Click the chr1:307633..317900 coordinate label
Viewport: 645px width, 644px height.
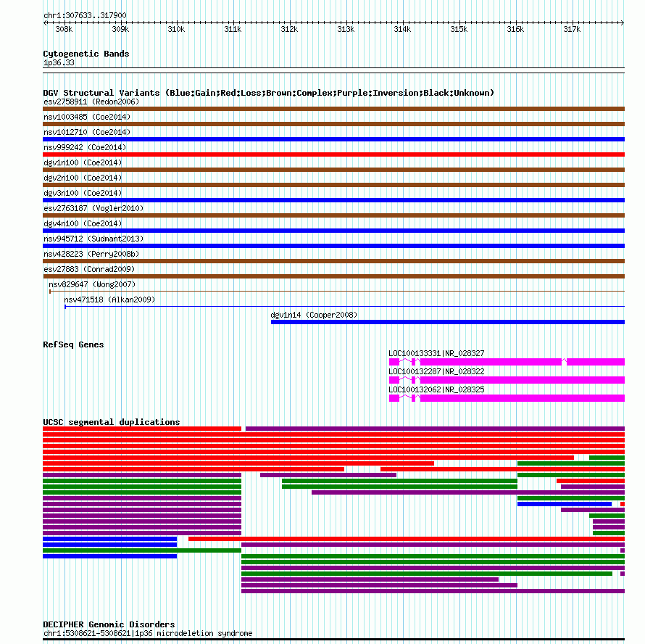pyautogui.click(x=85, y=16)
